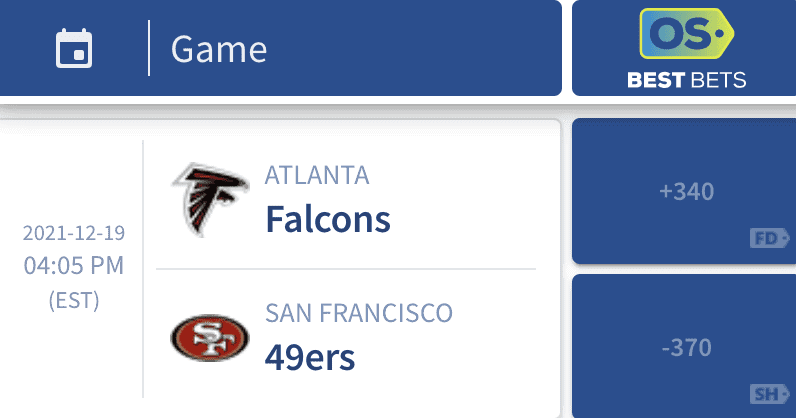Viewport: 796px width, 418px height.
Task: Click the SH sportsbook tag icon
Action: tap(770, 394)
